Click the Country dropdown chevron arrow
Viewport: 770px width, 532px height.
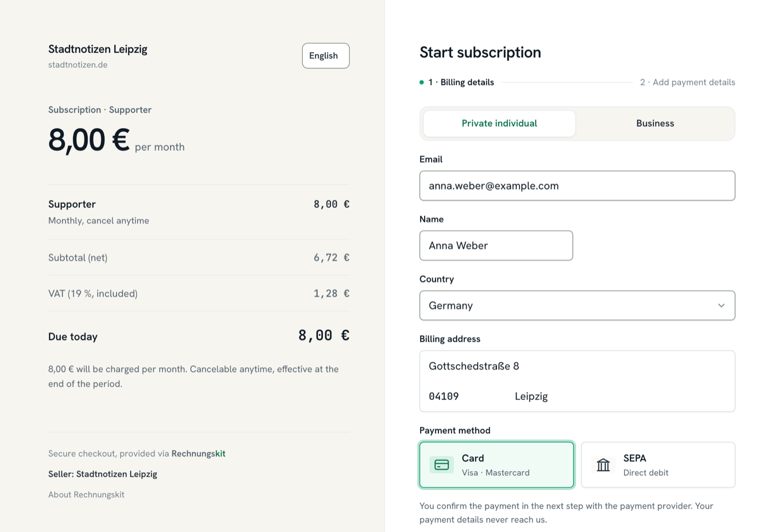721,306
